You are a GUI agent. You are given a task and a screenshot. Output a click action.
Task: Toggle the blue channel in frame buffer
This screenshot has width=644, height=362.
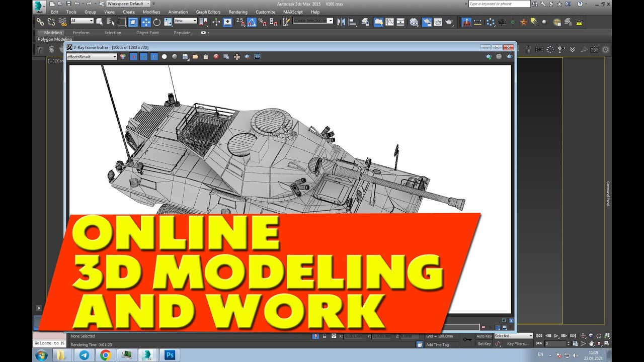pos(154,57)
